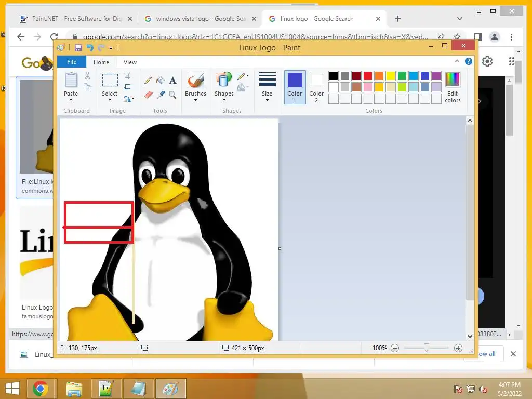
Task: Open Customize Quick Access Toolbar dropdown
Action: point(111,48)
